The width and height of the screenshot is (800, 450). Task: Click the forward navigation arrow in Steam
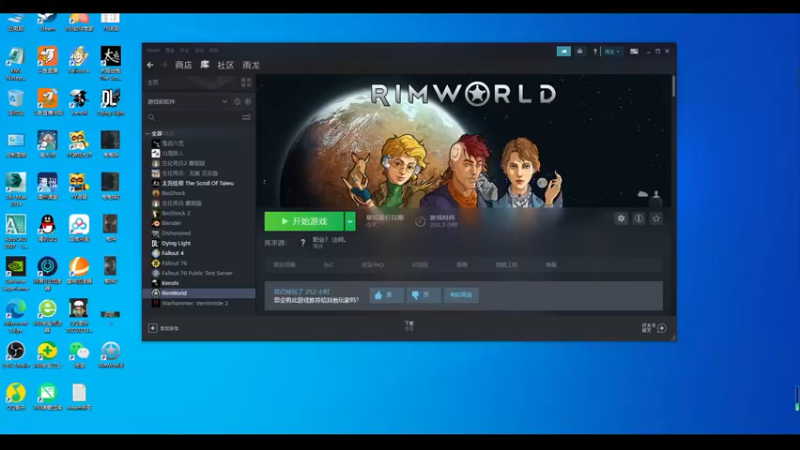(x=164, y=65)
